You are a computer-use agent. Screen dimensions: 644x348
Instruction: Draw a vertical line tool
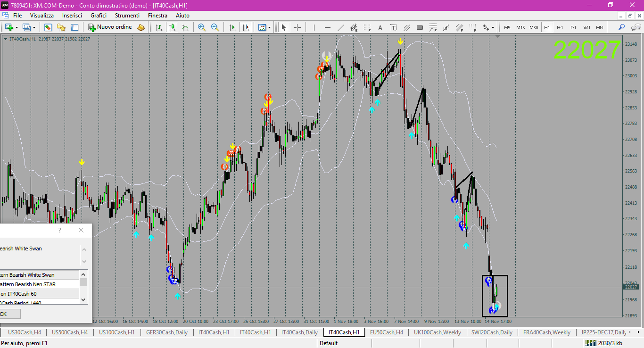tap(314, 27)
